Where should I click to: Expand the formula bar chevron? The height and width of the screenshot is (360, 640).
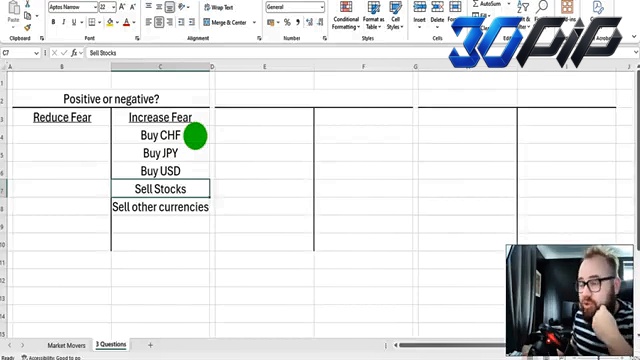tap(636, 53)
